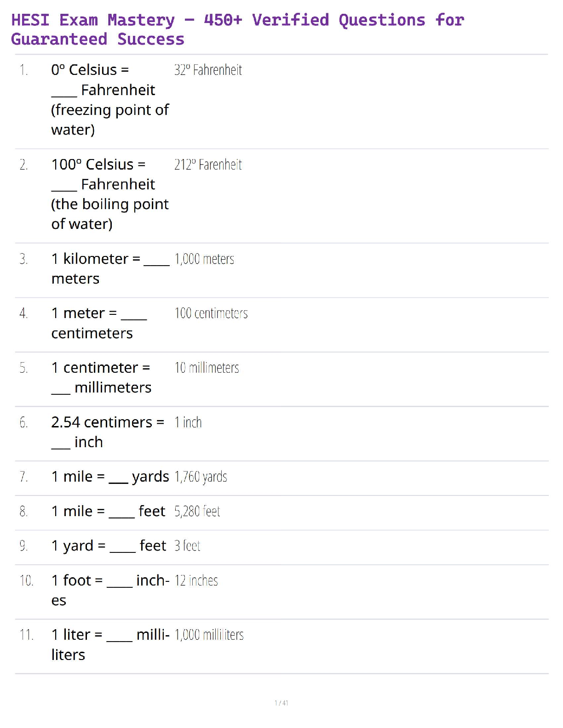Click the answer "10 millimeters"
The image size is (563, 728).
coord(207,368)
